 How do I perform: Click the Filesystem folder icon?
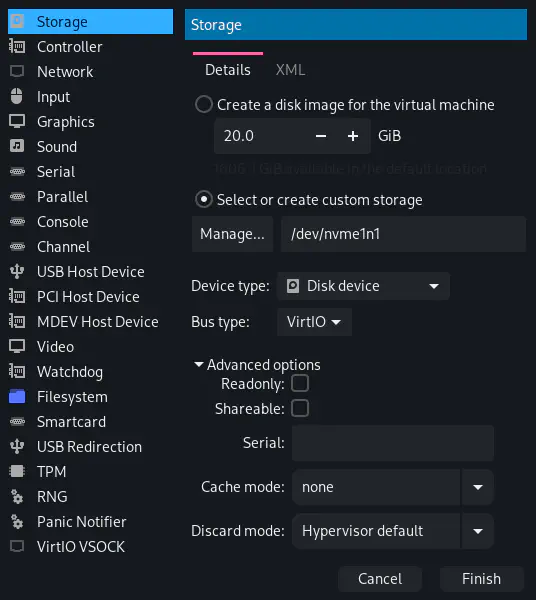pyautogui.click(x=17, y=397)
